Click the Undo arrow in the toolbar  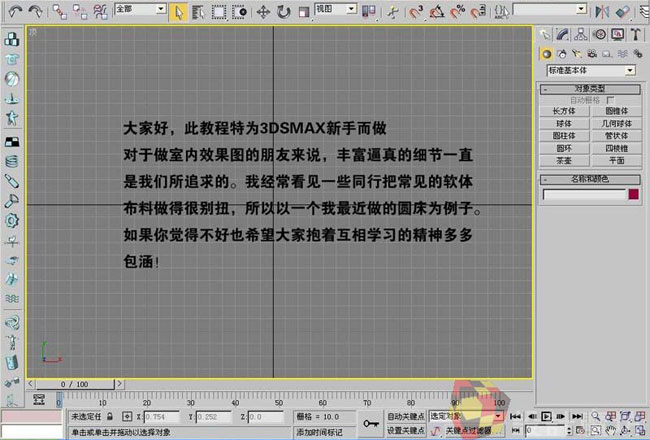[x=15, y=11]
